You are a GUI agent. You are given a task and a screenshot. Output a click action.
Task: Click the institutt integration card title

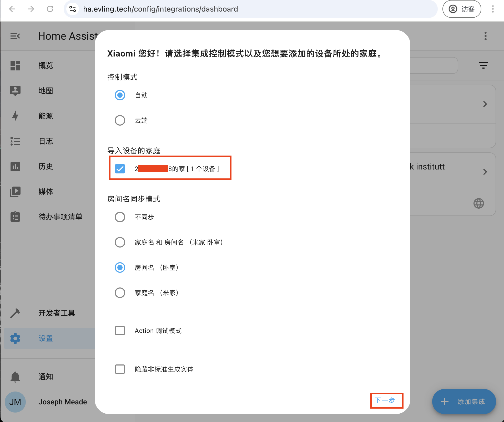click(427, 167)
